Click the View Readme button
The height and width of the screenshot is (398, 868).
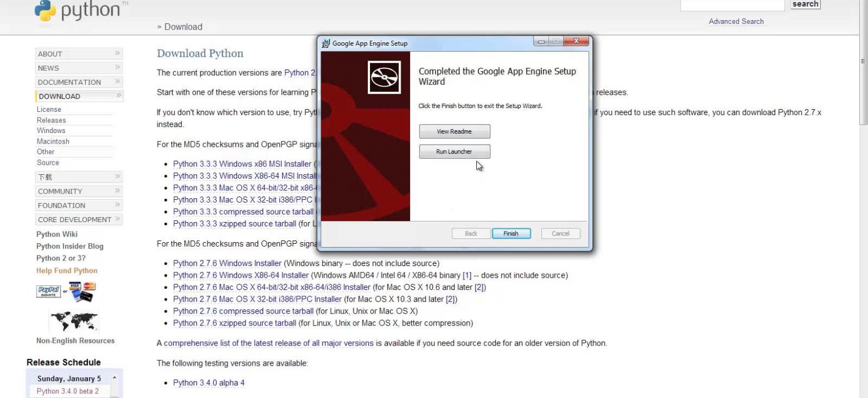pyautogui.click(x=454, y=131)
